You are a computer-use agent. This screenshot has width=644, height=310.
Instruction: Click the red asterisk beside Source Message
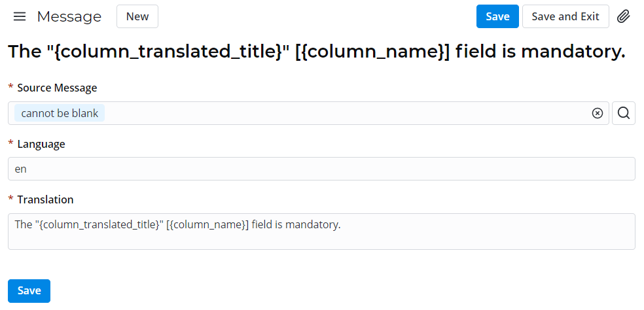coord(10,88)
